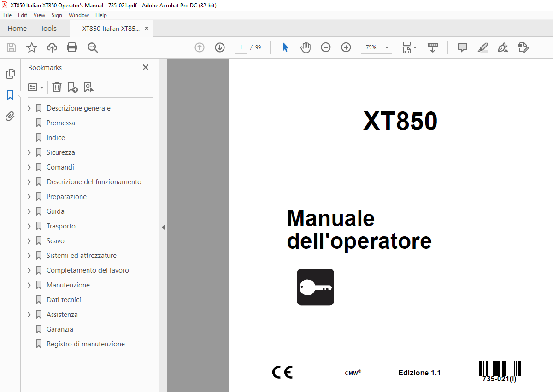Find the current bookmark icon
Image resolution: width=553 pixels, height=392 pixels.
click(x=89, y=87)
